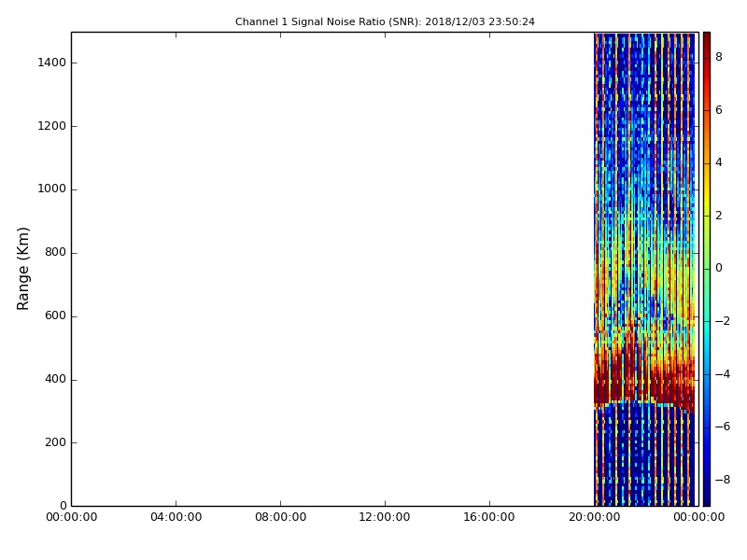Click the colorbar value 8 label
The image size is (747, 560).
(719, 57)
